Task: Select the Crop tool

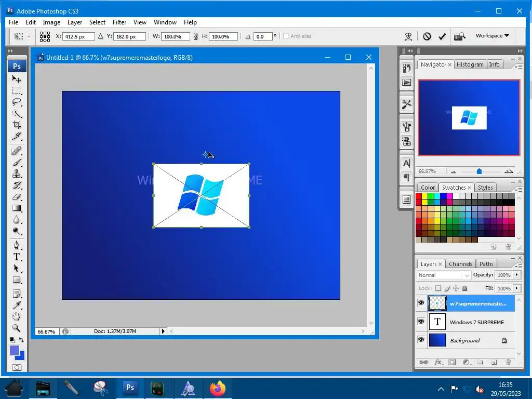Action: point(16,125)
